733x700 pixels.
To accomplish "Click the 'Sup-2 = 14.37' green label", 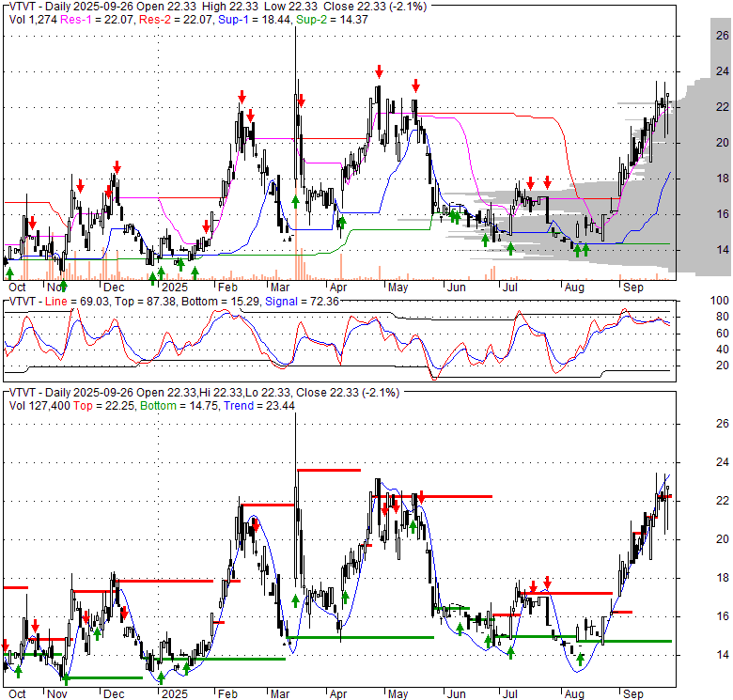I will (332, 20).
